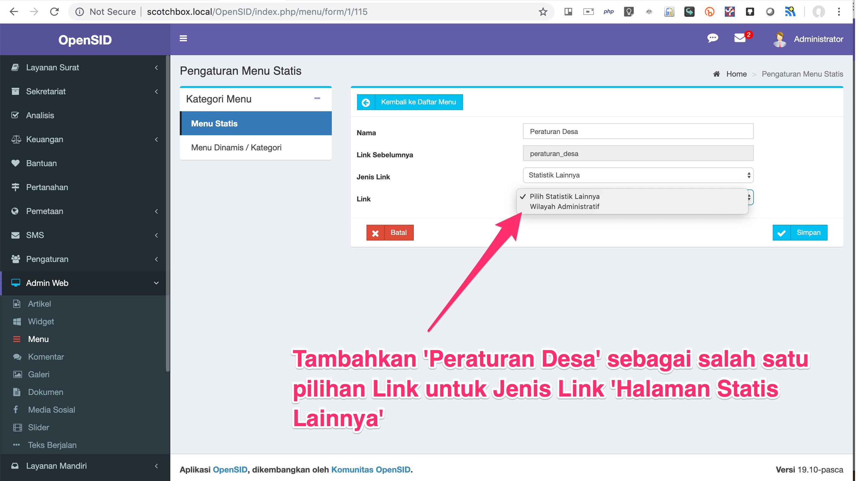The width and height of the screenshot is (868, 481).
Task: Click the Keuangan scales icon
Action: [x=15, y=139]
